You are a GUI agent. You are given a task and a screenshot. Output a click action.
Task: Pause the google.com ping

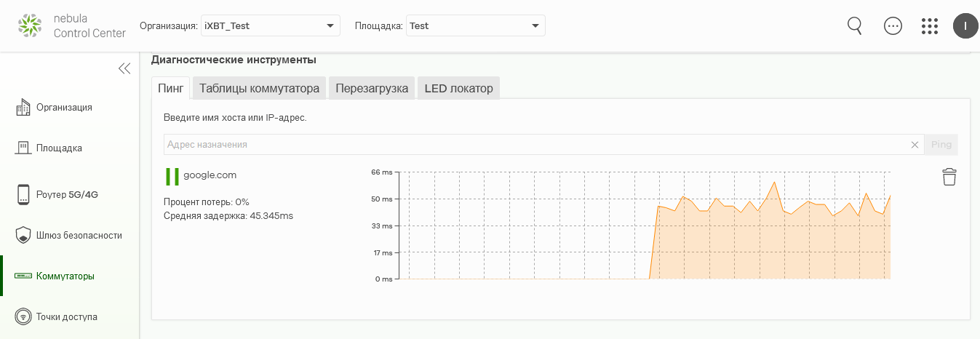coord(172,177)
